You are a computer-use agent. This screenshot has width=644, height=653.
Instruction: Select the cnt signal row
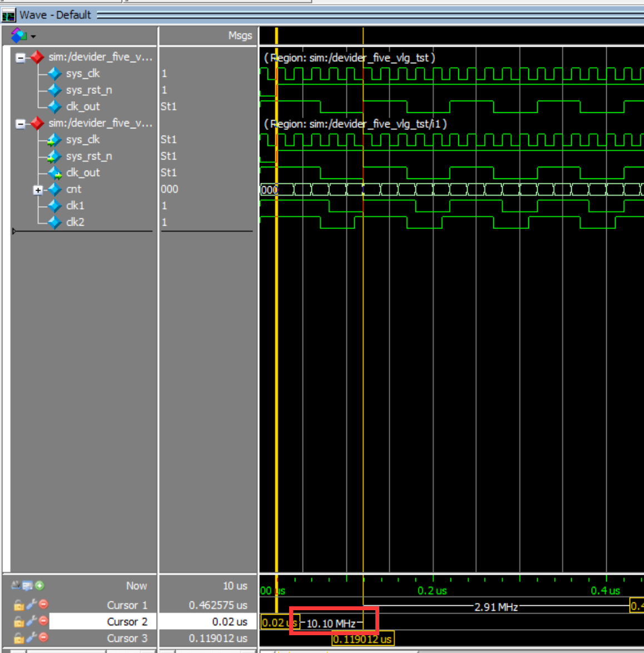tap(73, 189)
